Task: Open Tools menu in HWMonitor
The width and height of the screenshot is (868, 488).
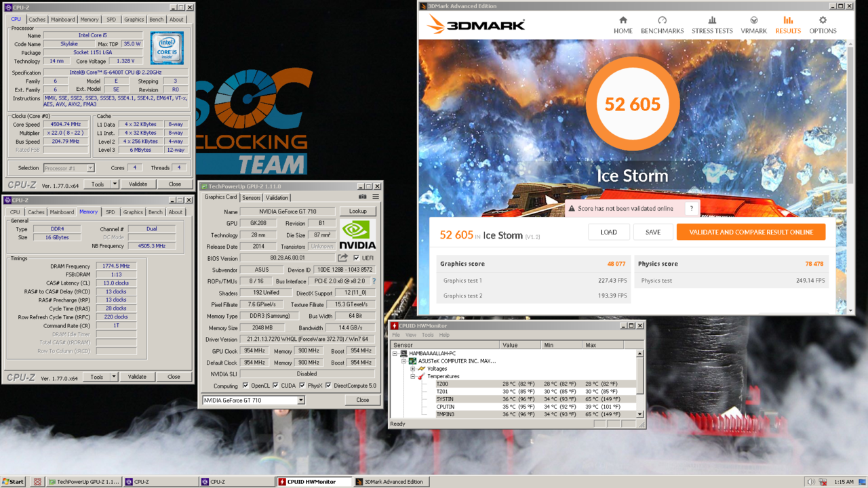Action: click(427, 335)
